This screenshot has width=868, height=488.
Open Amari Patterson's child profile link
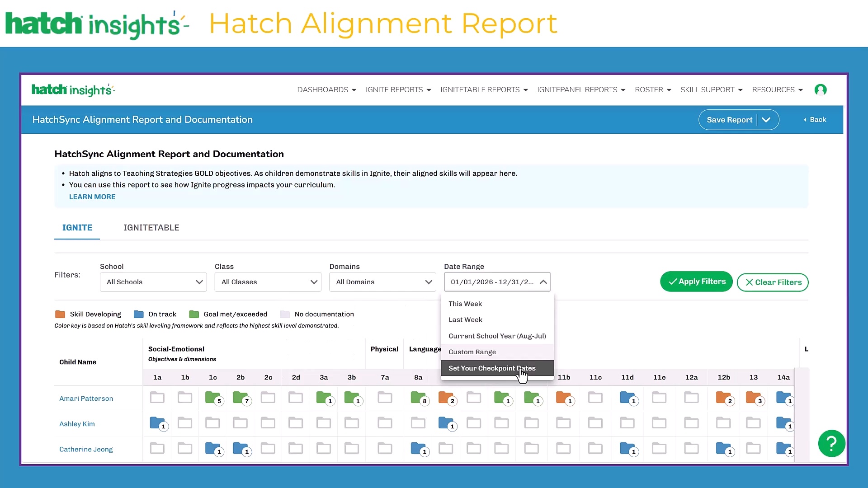(x=86, y=399)
